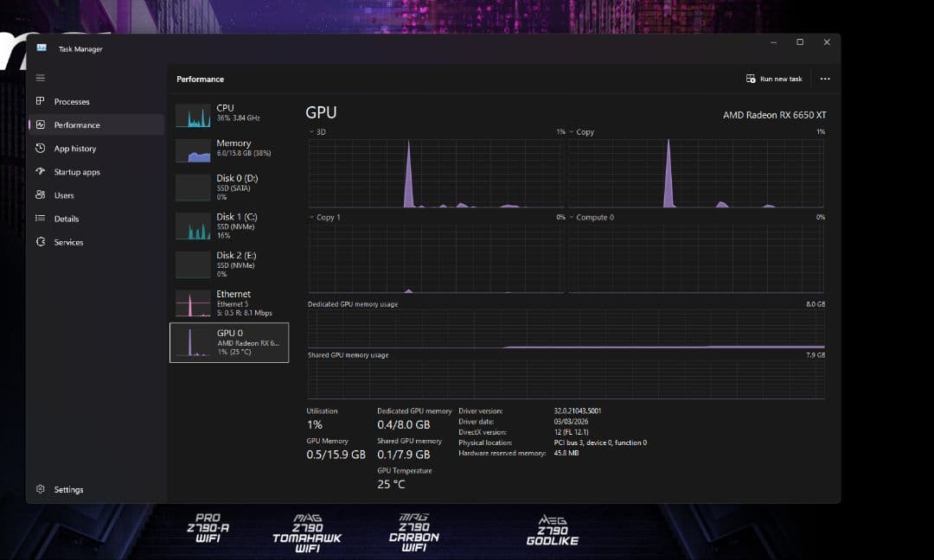Screen dimensions: 934x560
Task: Open the hamburger navigation menu
Action: click(41, 78)
